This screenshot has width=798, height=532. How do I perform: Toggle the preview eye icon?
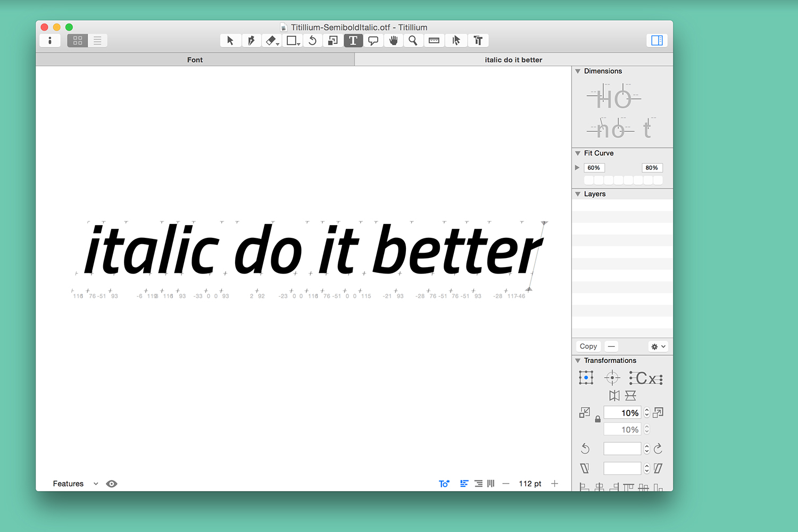pos(111,484)
